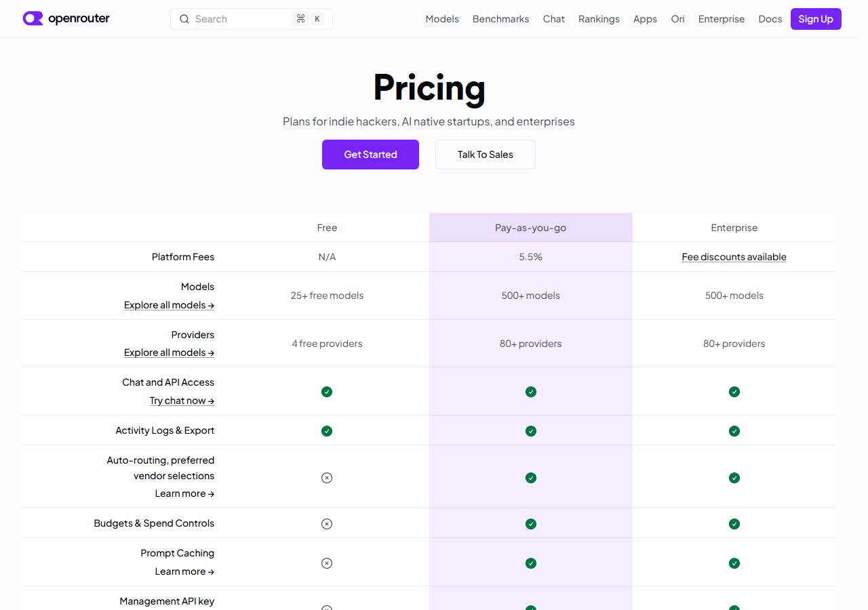Click 500+ models in the Enterprise column
Viewport: 868px width, 610px height.
click(734, 296)
